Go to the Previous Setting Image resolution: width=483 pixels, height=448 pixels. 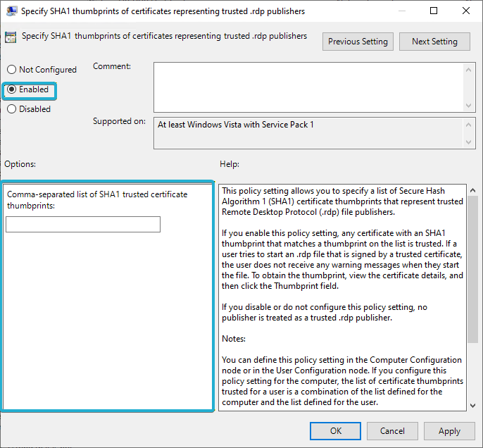coord(358,42)
